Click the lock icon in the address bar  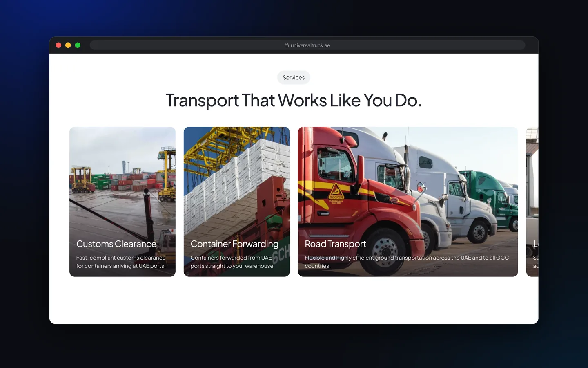287,45
